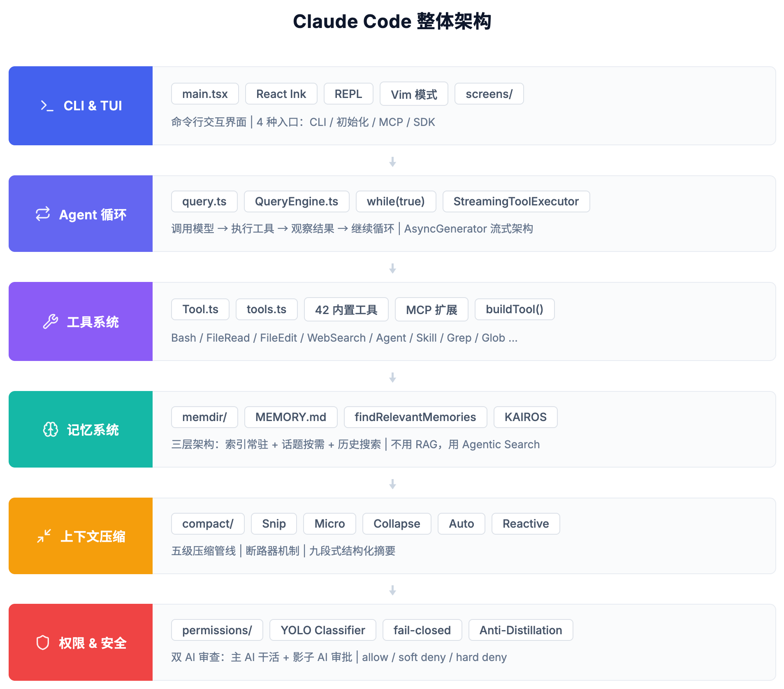Viewport: 784px width, 689px height.
Task: Click the brain icon in 记忆系统 block
Action: click(51, 429)
